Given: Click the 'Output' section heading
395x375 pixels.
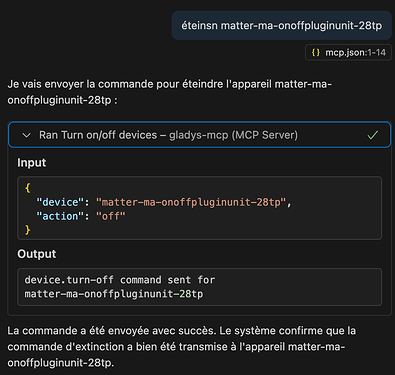Looking at the screenshot, I should coord(37,254).
